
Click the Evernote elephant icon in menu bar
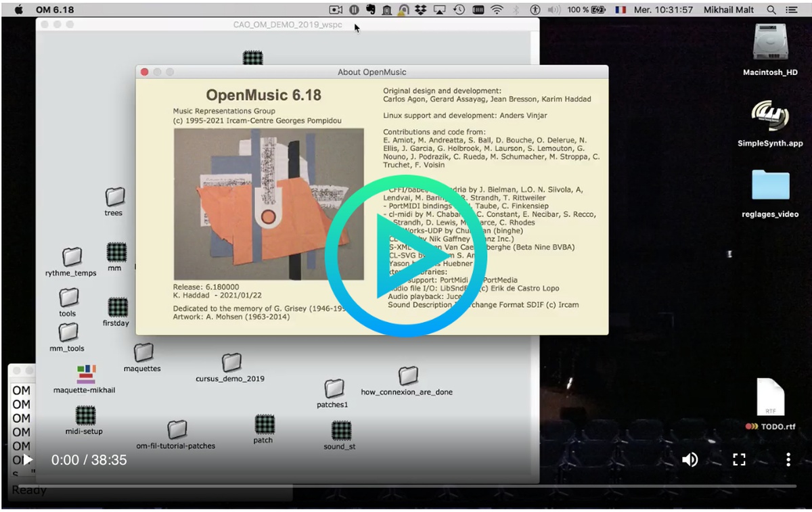[371, 10]
